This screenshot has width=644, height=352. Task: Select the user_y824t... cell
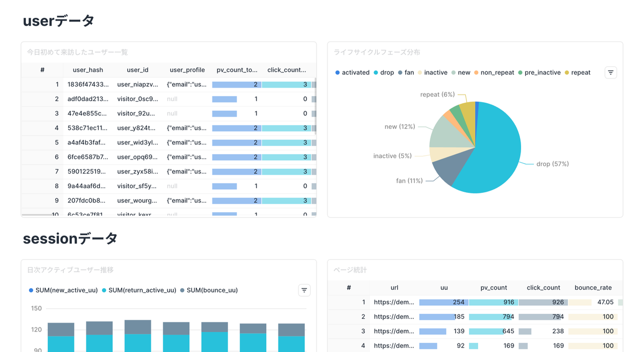tap(137, 128)
